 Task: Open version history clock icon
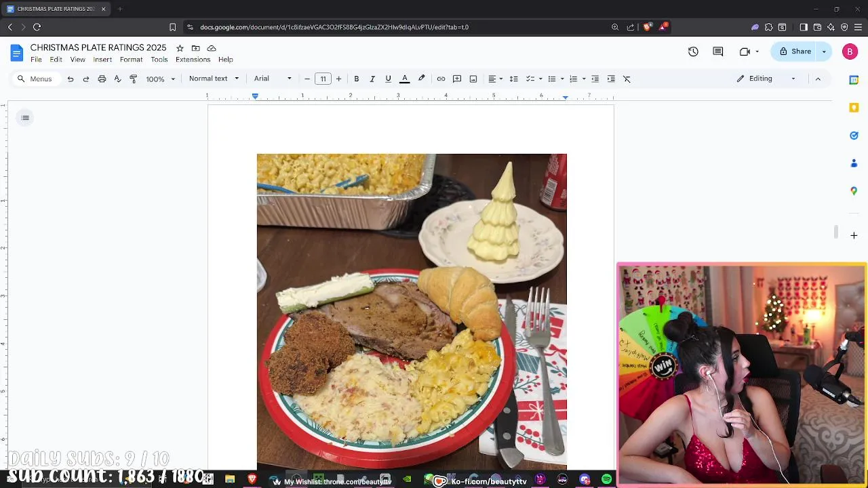693,52
